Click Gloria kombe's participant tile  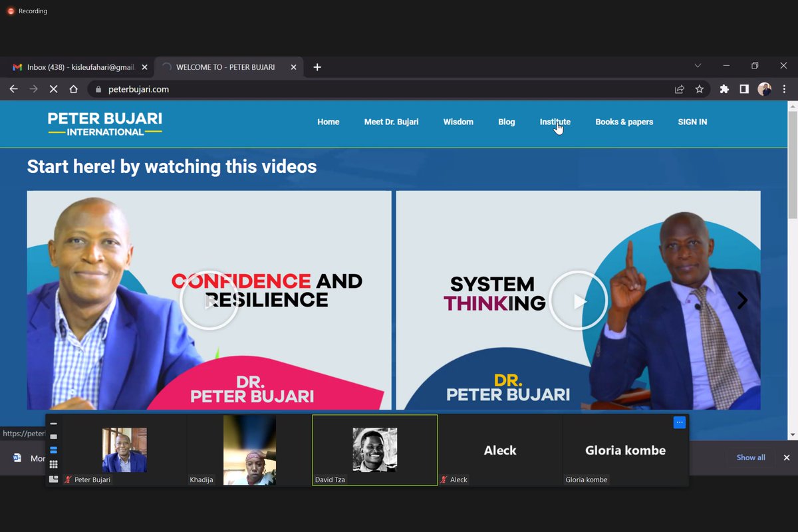(x=625, y=450)
